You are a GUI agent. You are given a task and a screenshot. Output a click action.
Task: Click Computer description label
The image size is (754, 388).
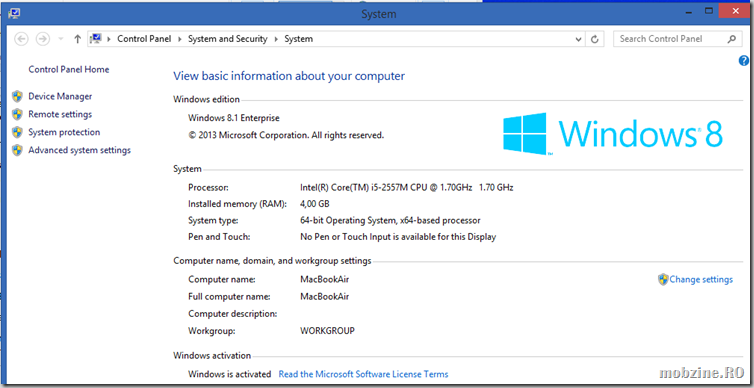pyautogui.click(x=233, y=314)
